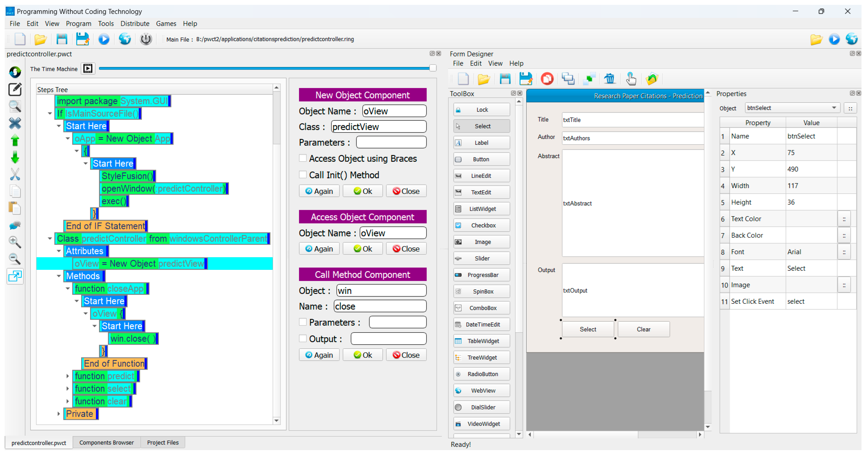
Task: Collapse the Methods tree node
Action: (x=59, y=276)
